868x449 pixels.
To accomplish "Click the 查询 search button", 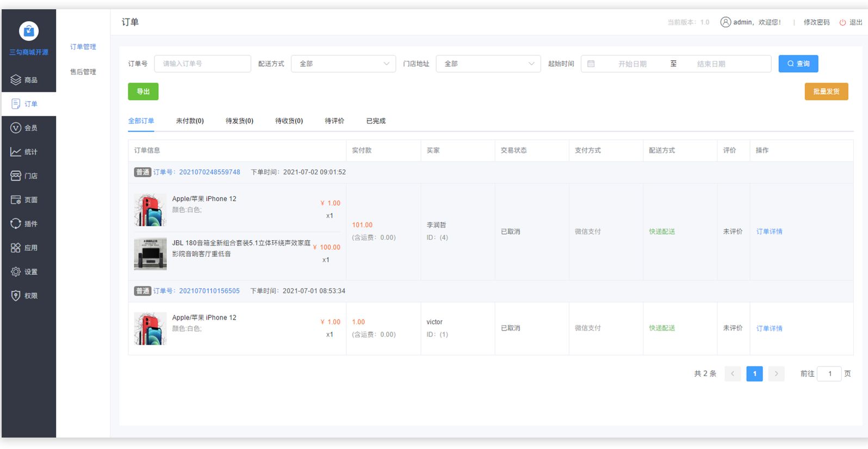I will 798,64.
